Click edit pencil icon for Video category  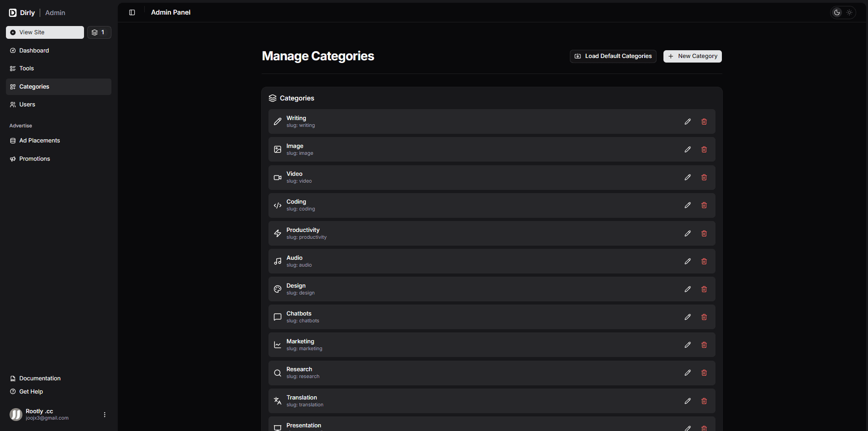click(x=687, y=177)
